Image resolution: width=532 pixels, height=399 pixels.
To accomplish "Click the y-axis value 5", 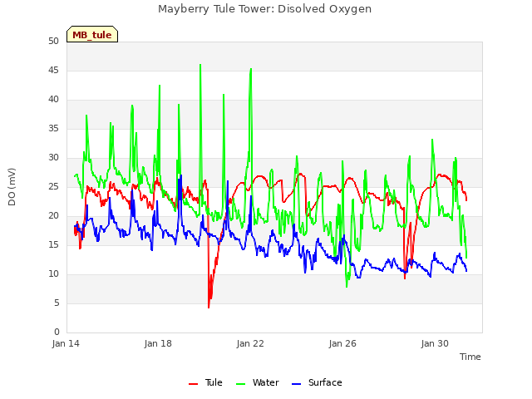I will click(57, 303).
